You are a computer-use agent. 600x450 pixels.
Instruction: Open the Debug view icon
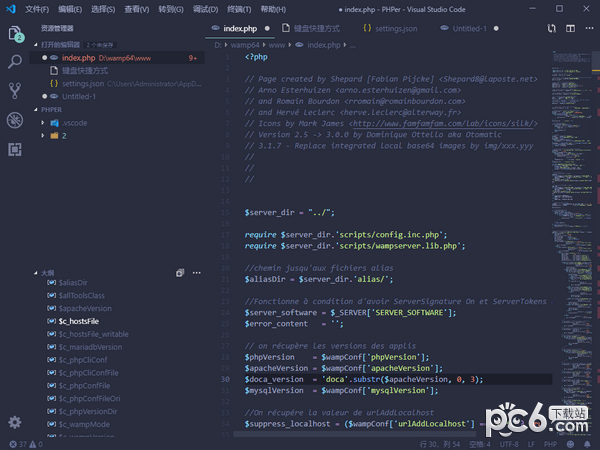[x=15, y=120]
